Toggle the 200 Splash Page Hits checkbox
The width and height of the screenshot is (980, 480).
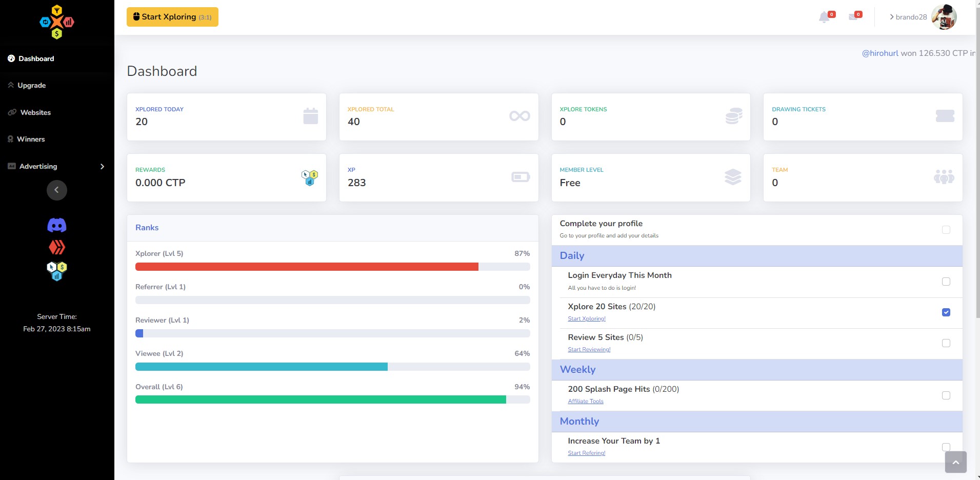(x=946, y=395)
